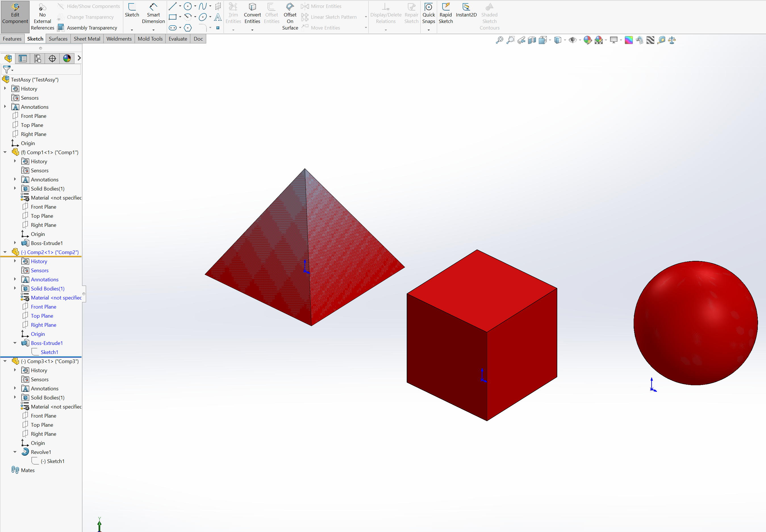The height and width of the screenshot is (532, 766).
Task: Click the tree filter funnel icon
Action: (7, 69)
